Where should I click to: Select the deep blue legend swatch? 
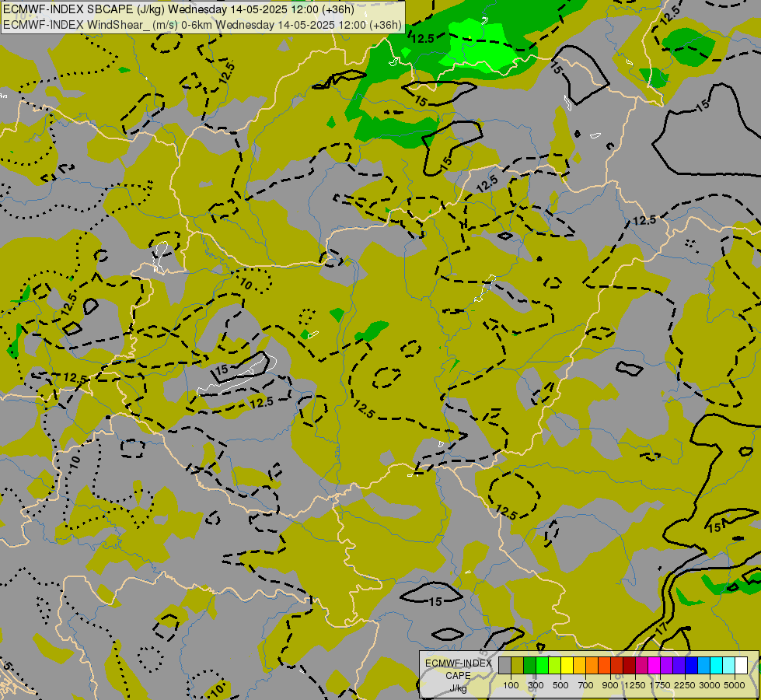click(692, 666)
